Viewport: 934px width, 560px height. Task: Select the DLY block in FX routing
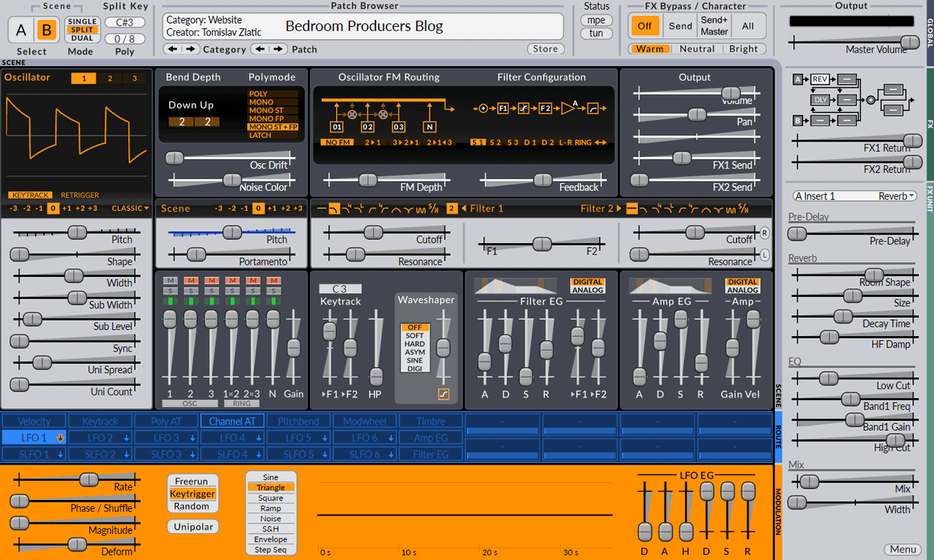(819, 100)
